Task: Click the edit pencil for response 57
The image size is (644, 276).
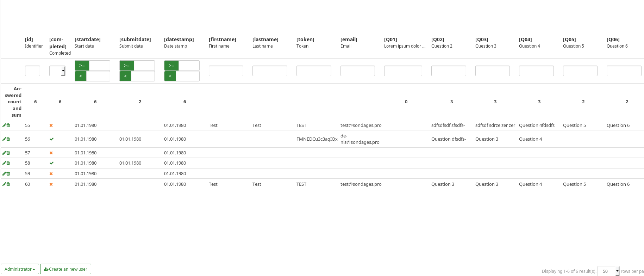Action: click(4, 153)
